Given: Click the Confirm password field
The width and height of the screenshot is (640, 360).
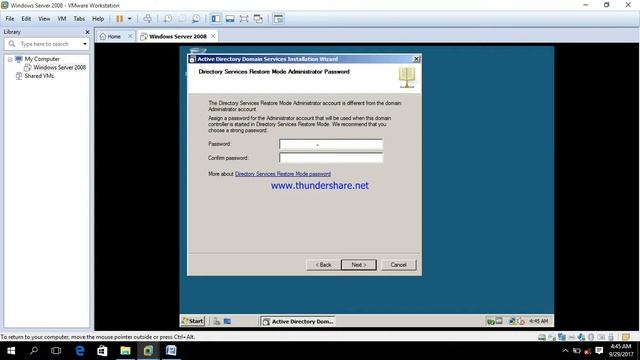Looking at the screenshot, I should click(331, 158).
